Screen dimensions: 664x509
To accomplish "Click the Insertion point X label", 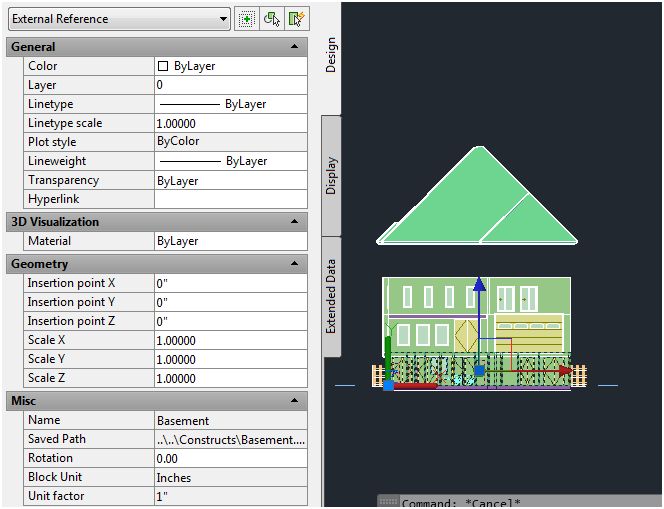I will (71, 283).
